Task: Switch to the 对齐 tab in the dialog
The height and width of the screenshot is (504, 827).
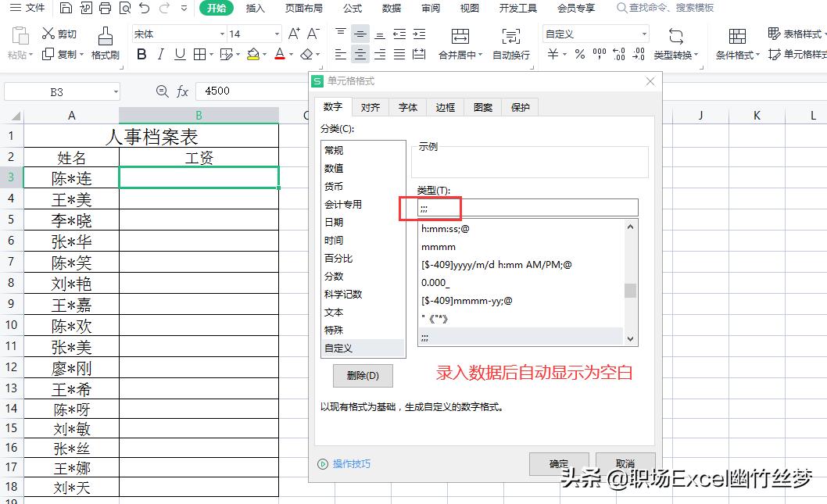Action: (371, 107)
